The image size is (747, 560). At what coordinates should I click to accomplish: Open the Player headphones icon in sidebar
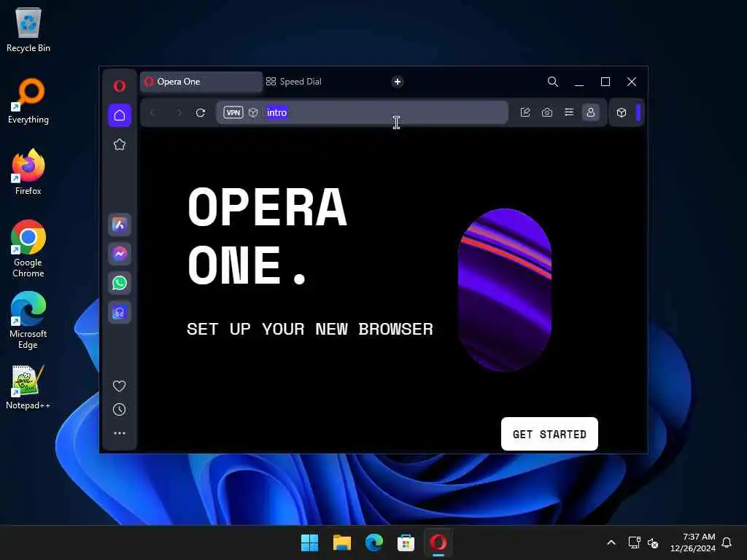tap(120, 312)
